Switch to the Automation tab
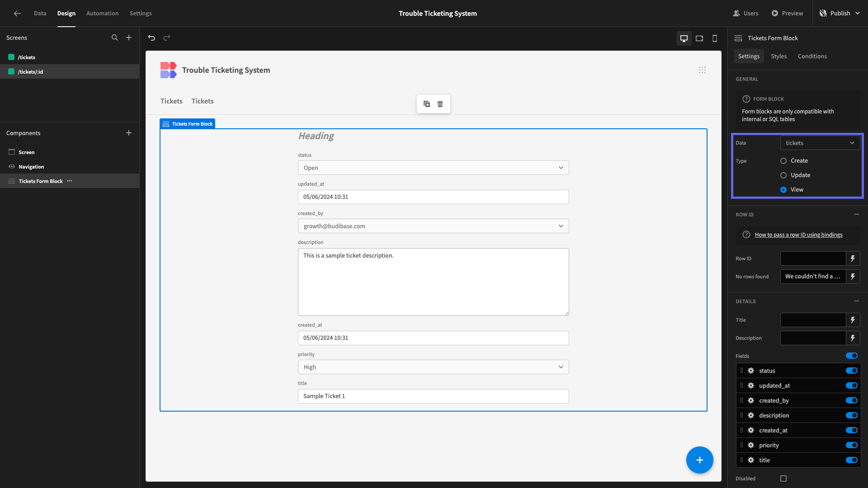 point(102,13)
